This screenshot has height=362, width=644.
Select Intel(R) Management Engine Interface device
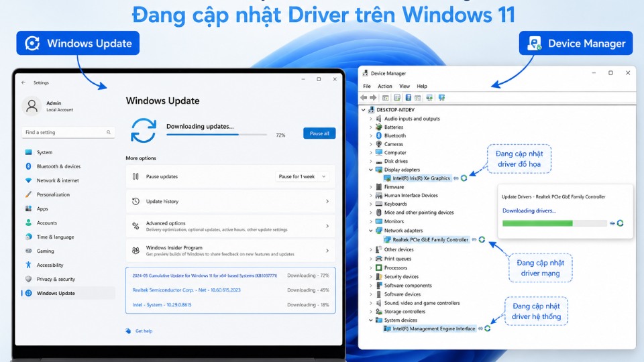point(434,328)
